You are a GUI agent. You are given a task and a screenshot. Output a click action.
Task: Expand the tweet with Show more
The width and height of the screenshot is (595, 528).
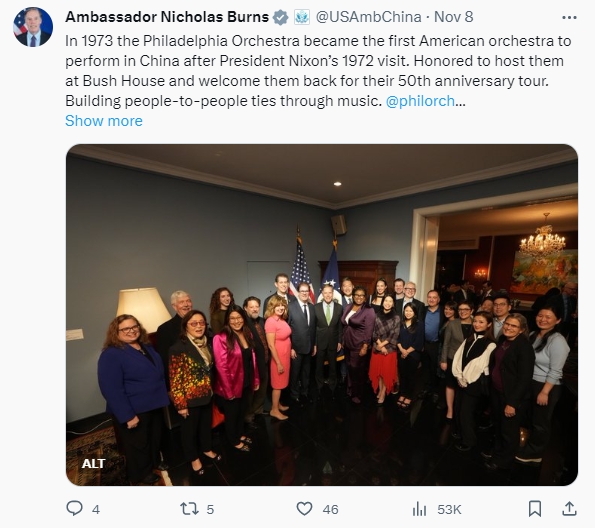(x=104, y=121)
